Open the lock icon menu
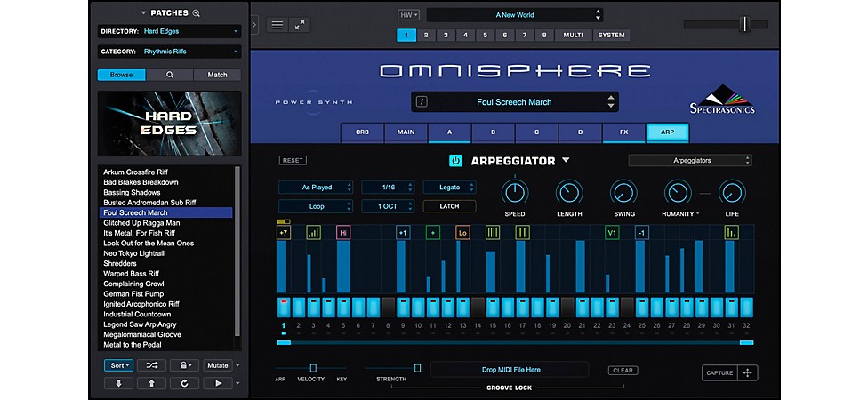The height and width of the screenshot is (400, 868). click(x=184, y=365)
